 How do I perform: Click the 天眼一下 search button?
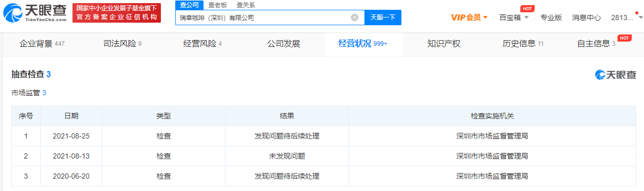pos(383,17)
